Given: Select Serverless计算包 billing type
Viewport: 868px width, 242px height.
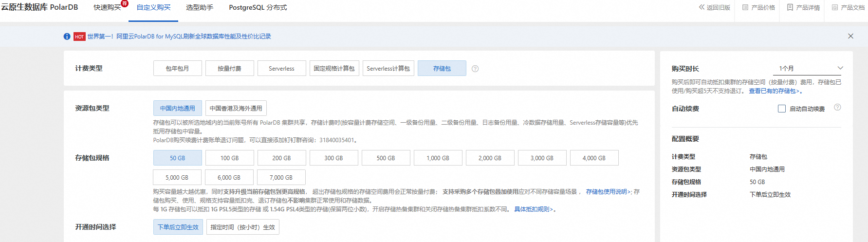Looking at the screenshot, I should coord(388,68).
